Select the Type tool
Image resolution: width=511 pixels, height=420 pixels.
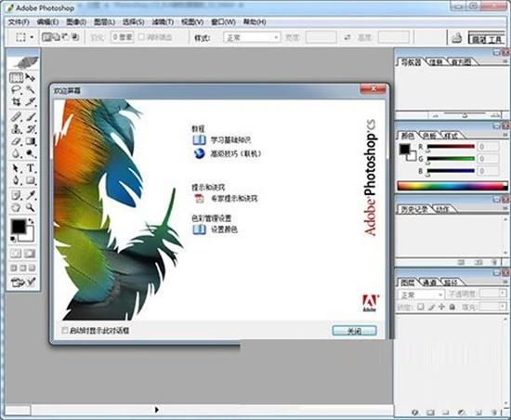31,168
